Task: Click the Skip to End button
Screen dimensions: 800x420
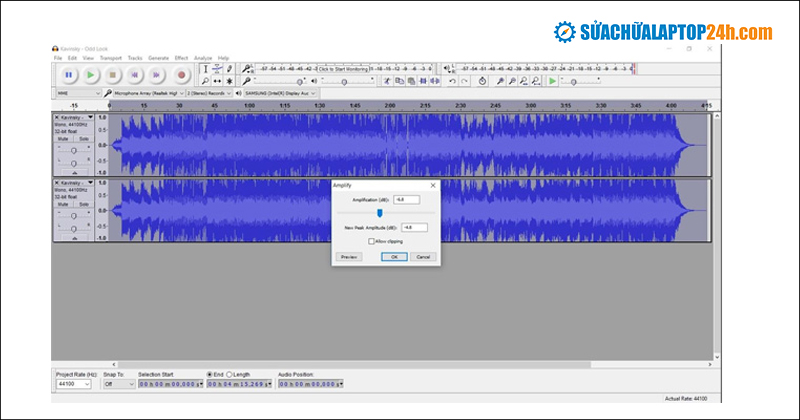Action: 158,75
